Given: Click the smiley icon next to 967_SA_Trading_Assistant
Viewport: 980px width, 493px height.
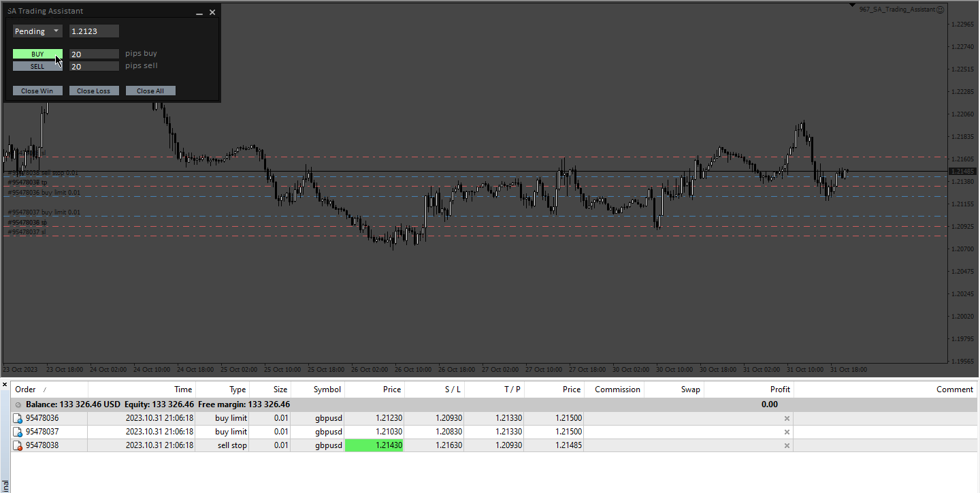Looking at the screenshot, I should pyautogui.click(x=941, y=10).
